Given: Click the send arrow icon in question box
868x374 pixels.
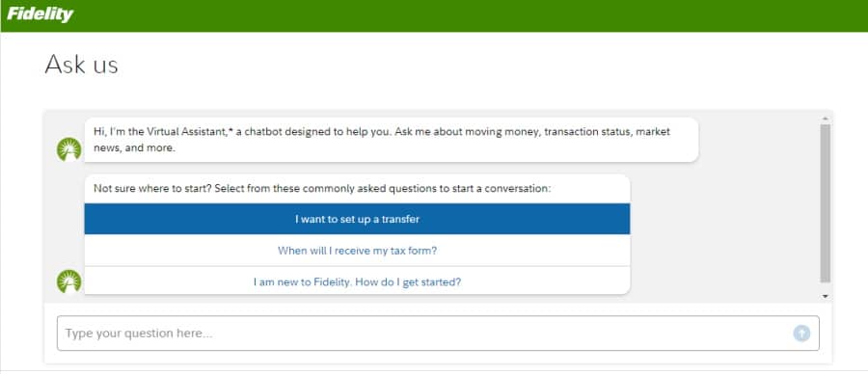Looking at the screenshot, I should coord(801,334).
